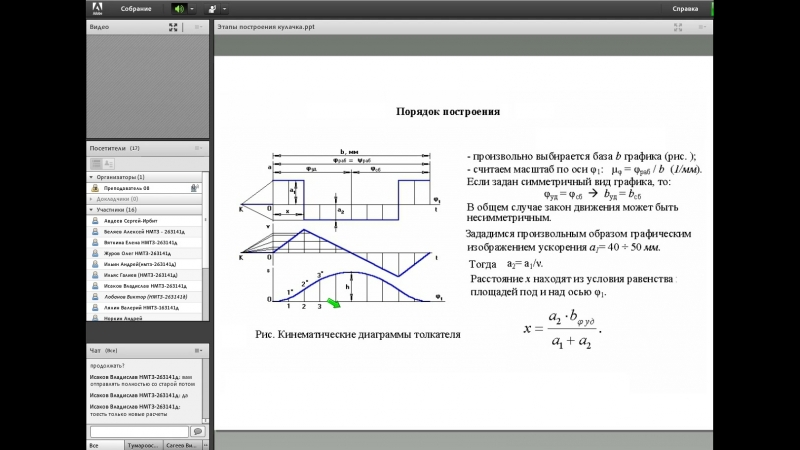Focus the chat message input field
This screenshot has width=800, height=450.
tap(139, 432)
